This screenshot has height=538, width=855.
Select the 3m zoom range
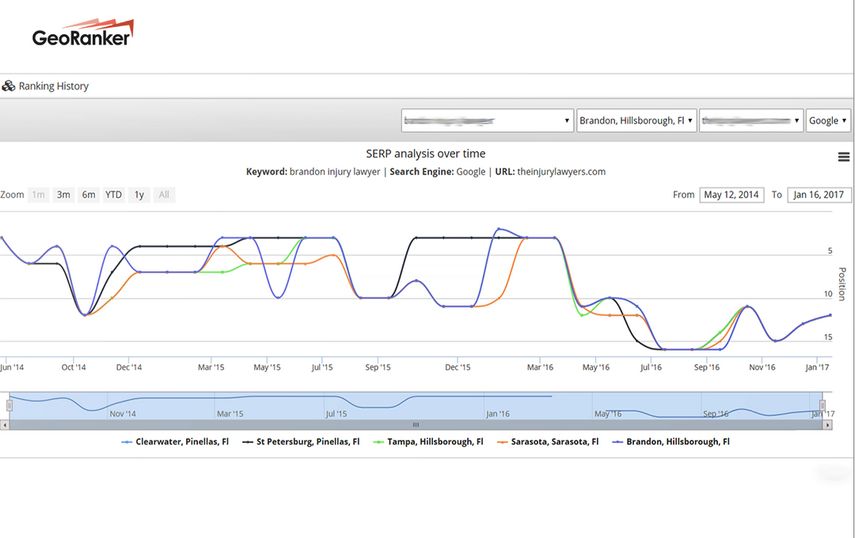pos(63,195)
